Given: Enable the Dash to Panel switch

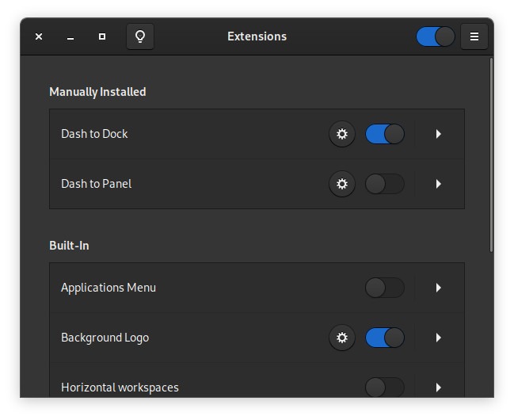Looking at the screenshot, I should 385,184.
